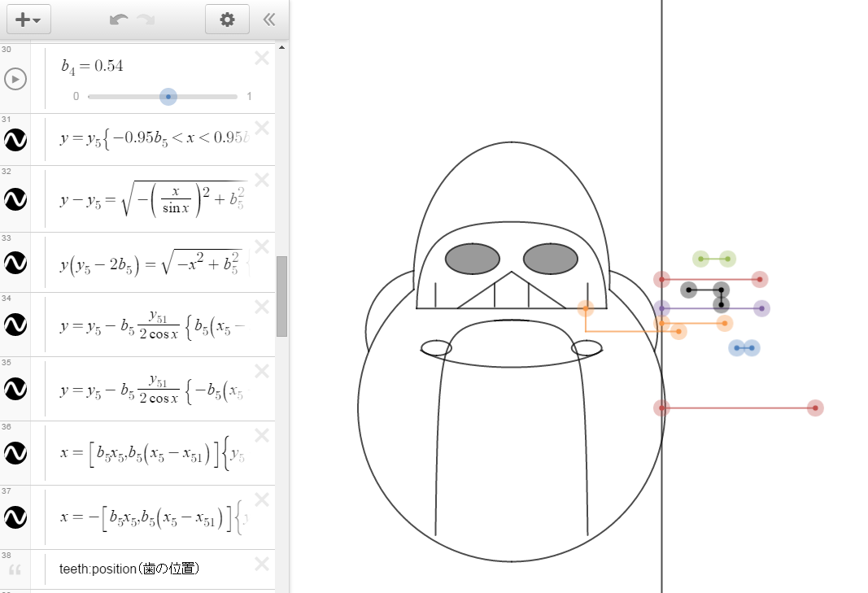Edit the b4 = 0.54 expression

92,67
